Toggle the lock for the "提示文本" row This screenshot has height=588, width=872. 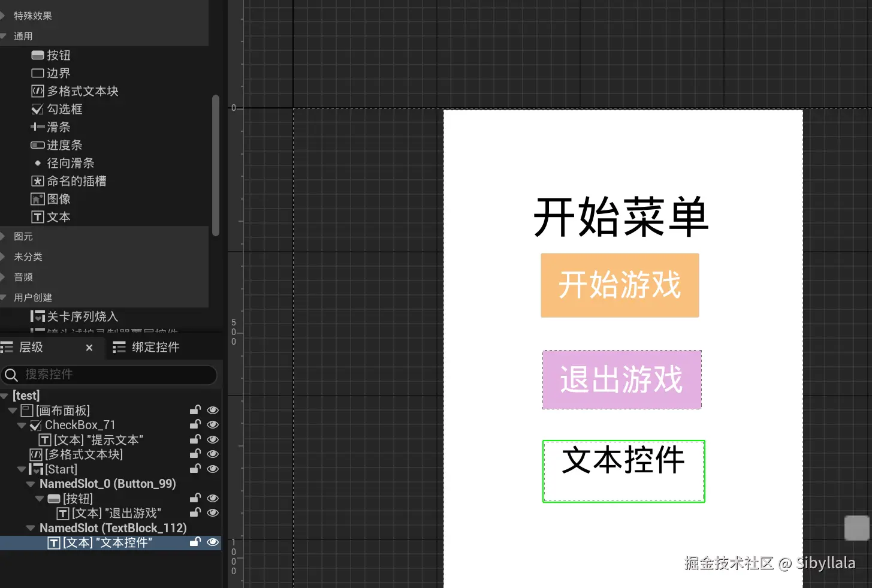(195, 439)
